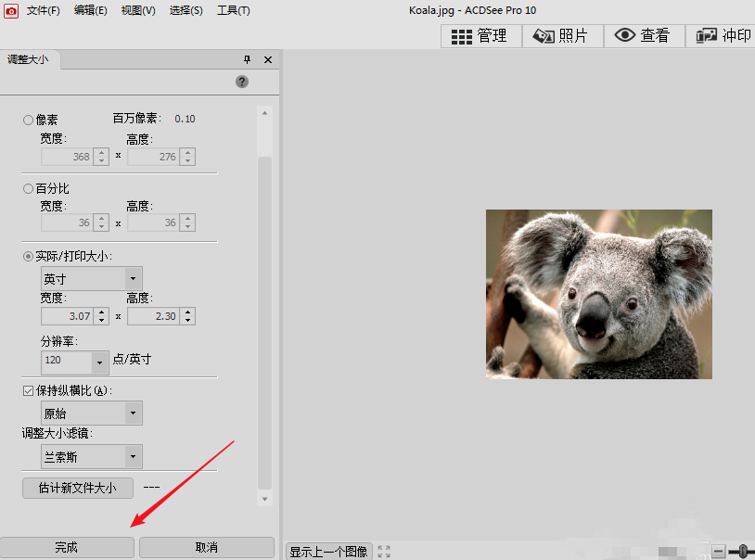Open the help question mark icon
This screenshot has height=560, width=755.
[x=242, y=82]
